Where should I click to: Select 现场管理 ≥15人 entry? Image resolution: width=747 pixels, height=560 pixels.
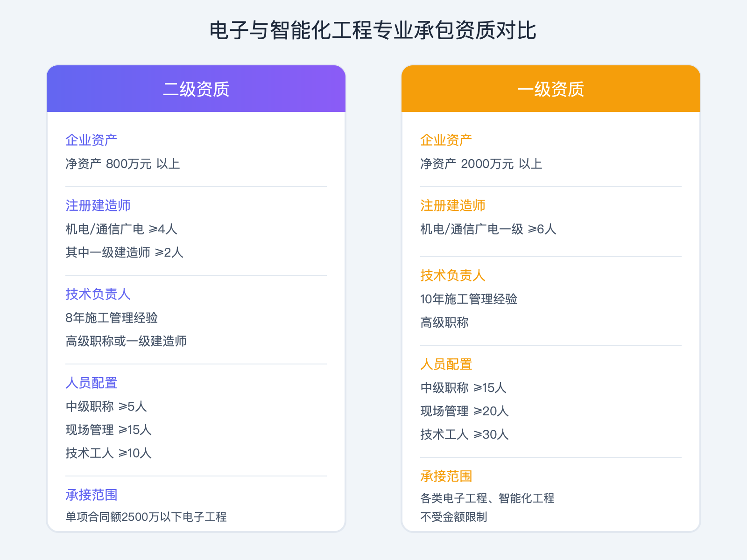click(x=108, y=430)
